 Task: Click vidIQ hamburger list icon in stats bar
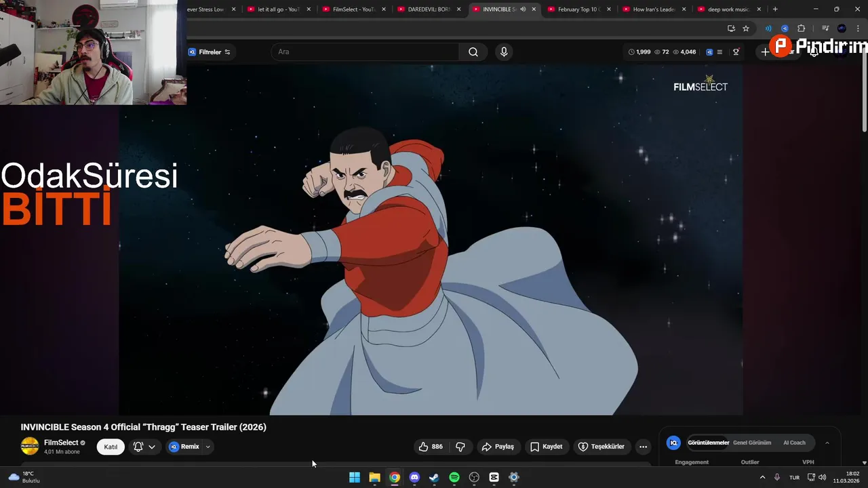(719, 52)
